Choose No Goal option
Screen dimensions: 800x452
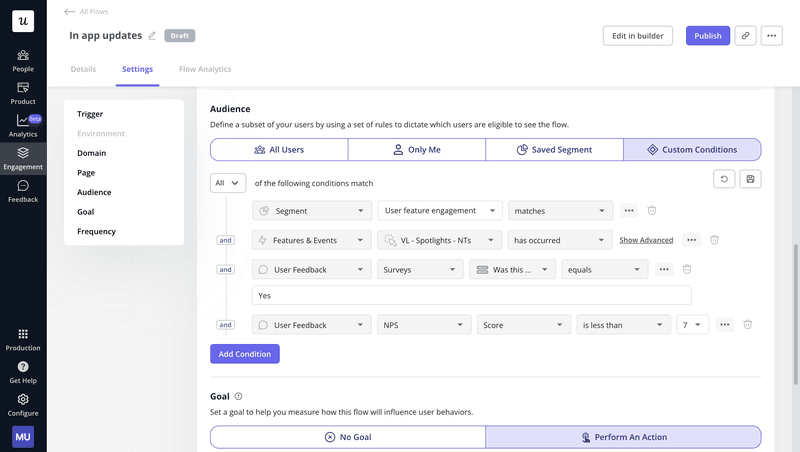[x=348, y=437]
